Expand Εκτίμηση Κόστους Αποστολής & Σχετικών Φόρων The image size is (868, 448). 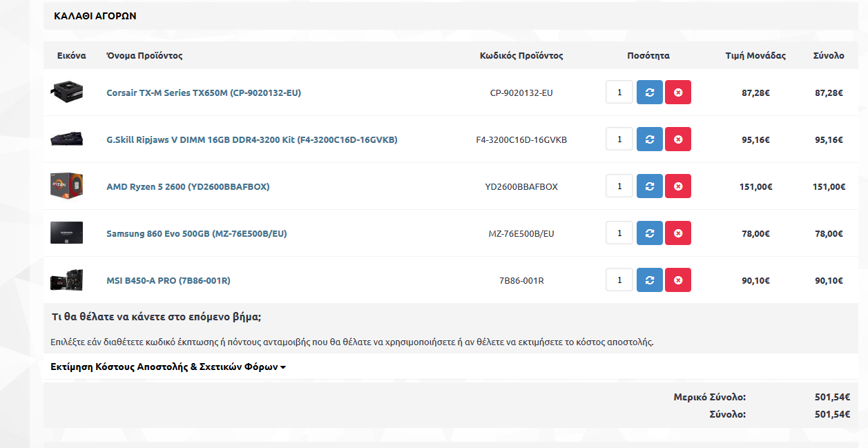click(x=168, y=367)
